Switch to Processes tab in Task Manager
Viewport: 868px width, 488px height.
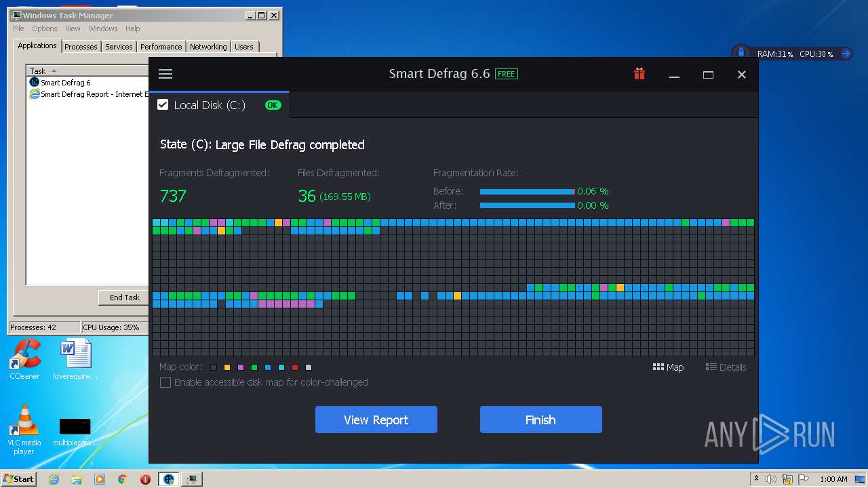(81, 47)
